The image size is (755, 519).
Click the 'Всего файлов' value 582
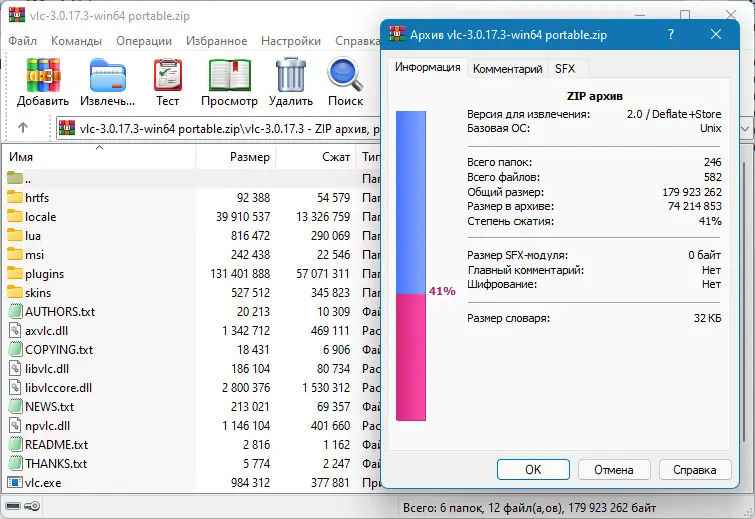point(713,177)
